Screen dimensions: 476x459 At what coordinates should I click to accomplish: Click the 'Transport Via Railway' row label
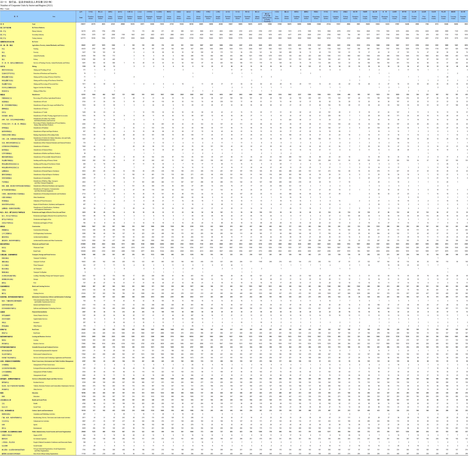click(x=40, y=258)
